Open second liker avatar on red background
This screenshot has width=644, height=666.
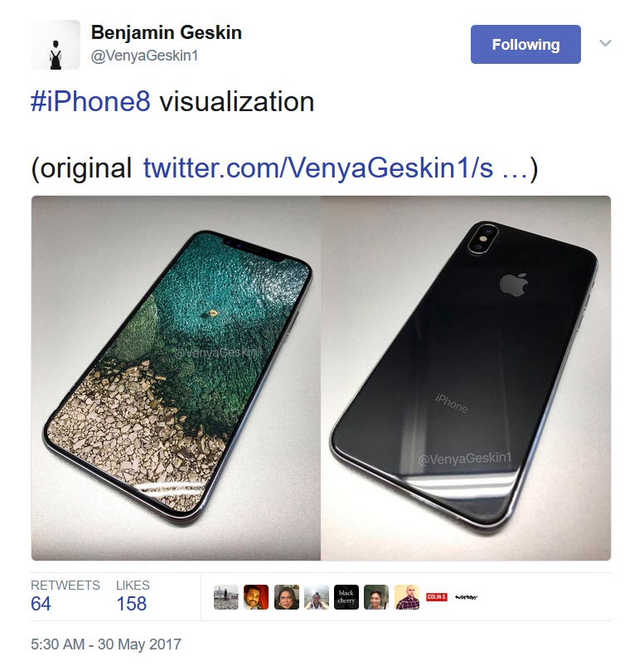(x=256, y=597)
